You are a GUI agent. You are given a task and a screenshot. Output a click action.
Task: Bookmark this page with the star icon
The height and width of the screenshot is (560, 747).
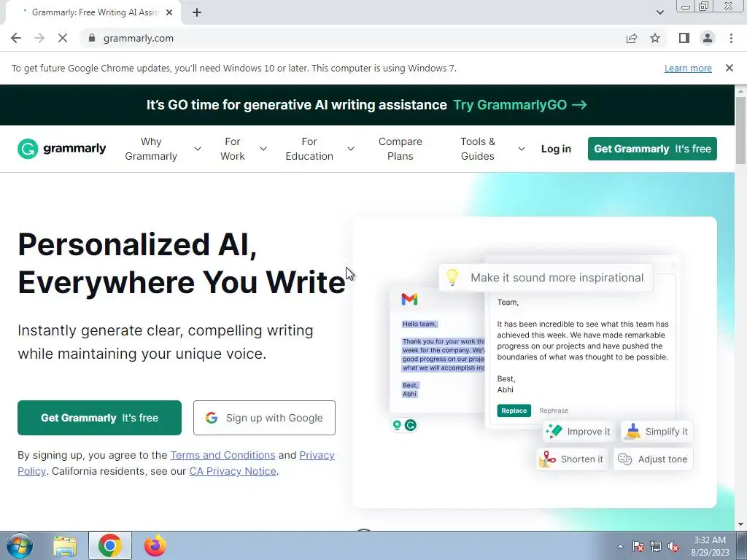pyautogui.click(x=655, y=38)
